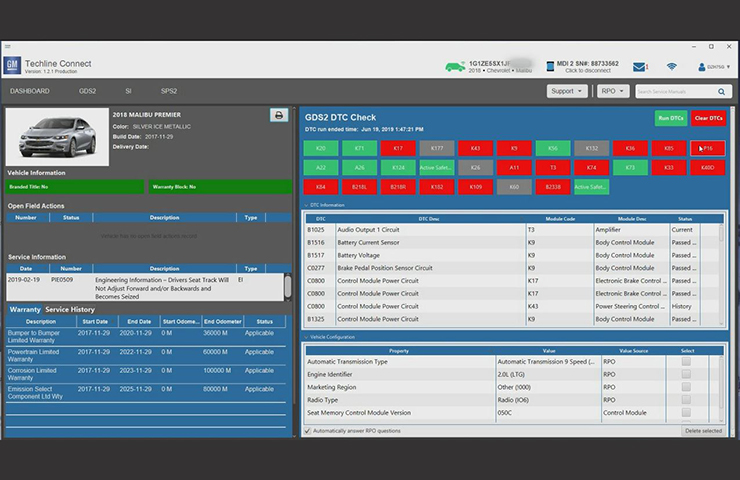This screenshot has height=480, width=740.
Task: Sort by DTC Desc column header
Action: (429, 219)
